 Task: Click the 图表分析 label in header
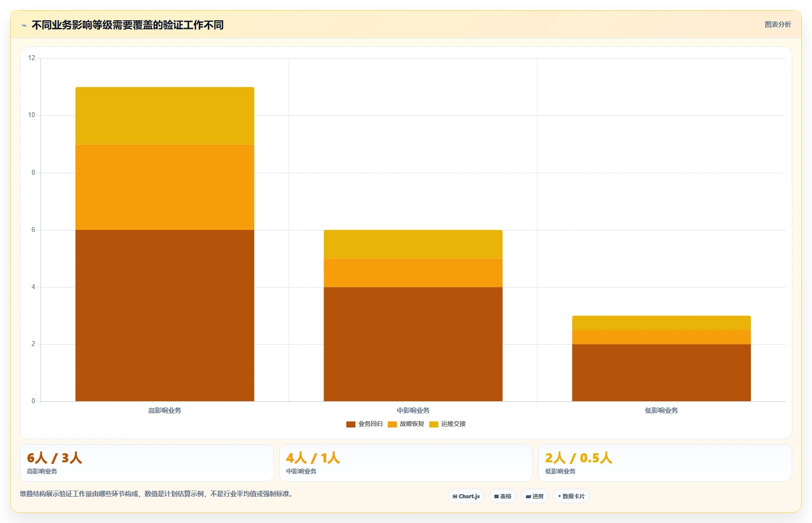tap(778, 24)
